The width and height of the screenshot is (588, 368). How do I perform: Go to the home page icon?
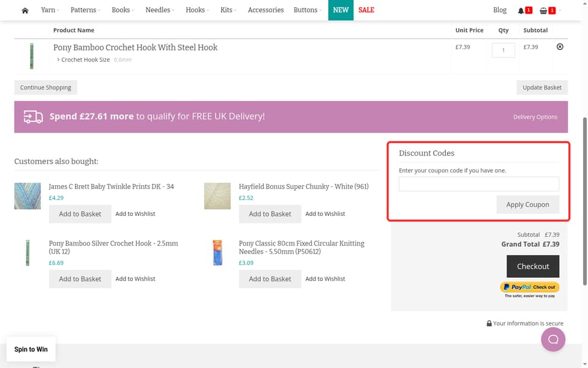click(25, 10)
